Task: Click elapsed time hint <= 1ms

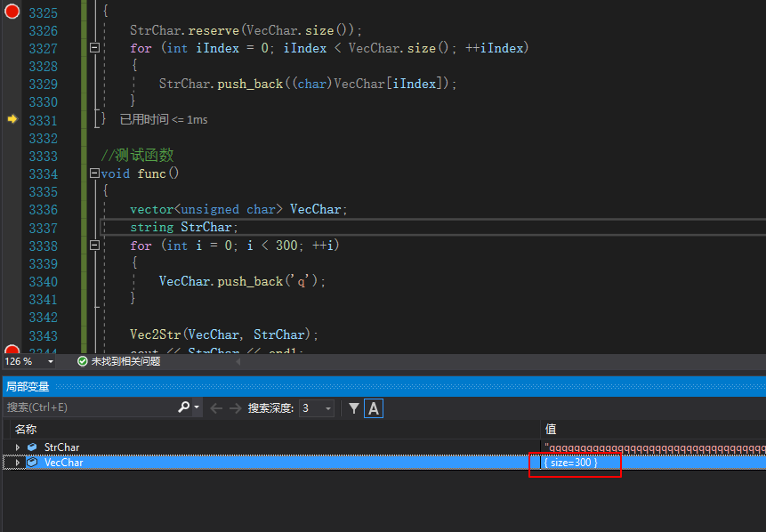Action: (x=164, y=119)
